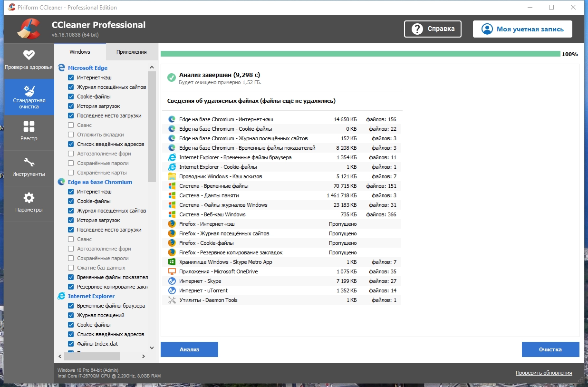Click the user avatar icon in Моя учетная запись

[x=487, y=29]
